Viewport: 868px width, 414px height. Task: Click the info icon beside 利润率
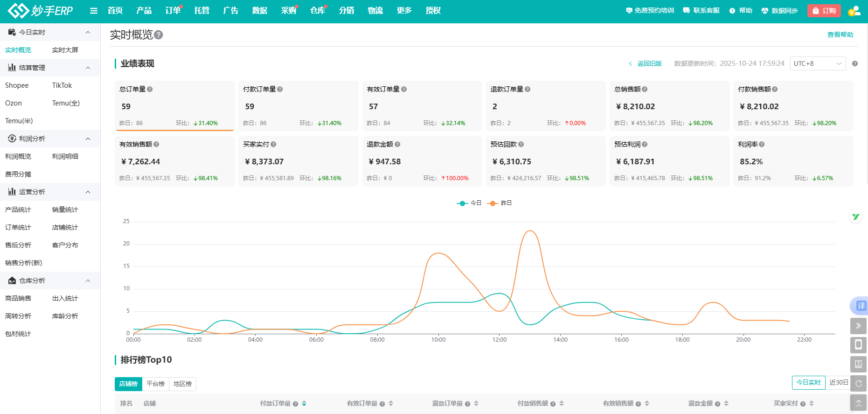762,145
